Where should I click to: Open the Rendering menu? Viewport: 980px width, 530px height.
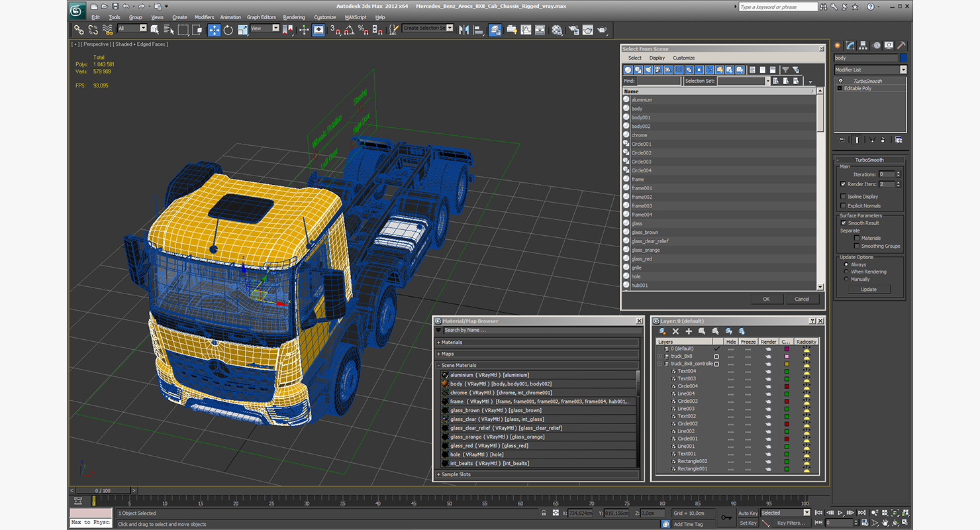(294, 17)
